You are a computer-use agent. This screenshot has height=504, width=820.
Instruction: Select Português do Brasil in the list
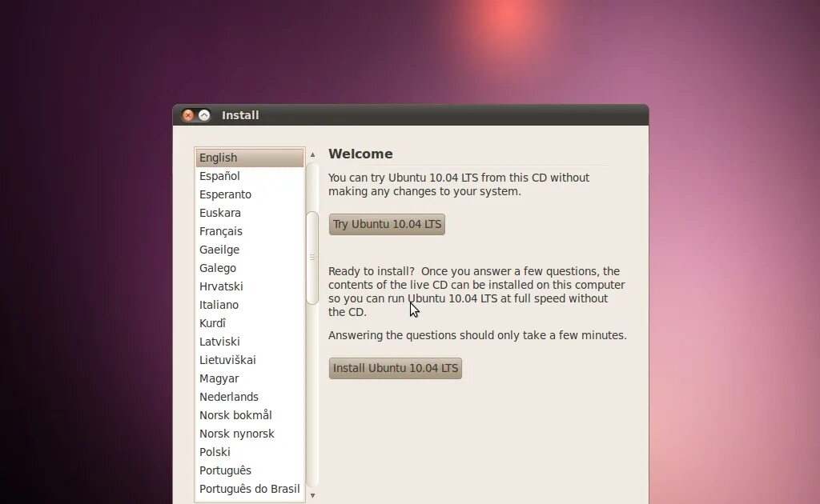pos(250,489)
